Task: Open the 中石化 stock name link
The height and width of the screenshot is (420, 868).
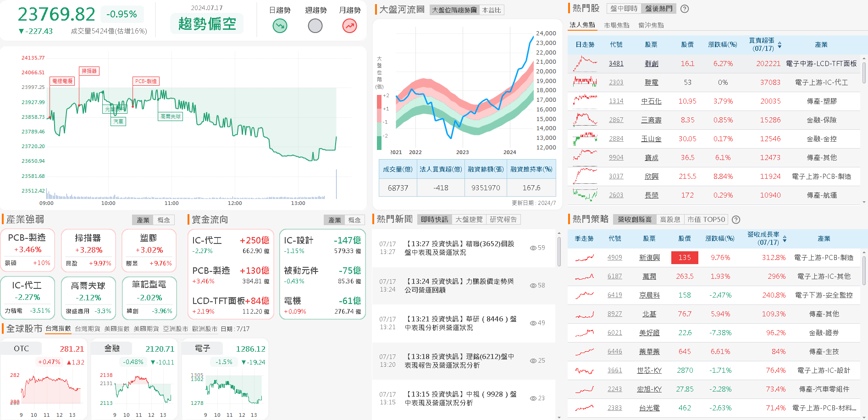Action: [652, 101]
